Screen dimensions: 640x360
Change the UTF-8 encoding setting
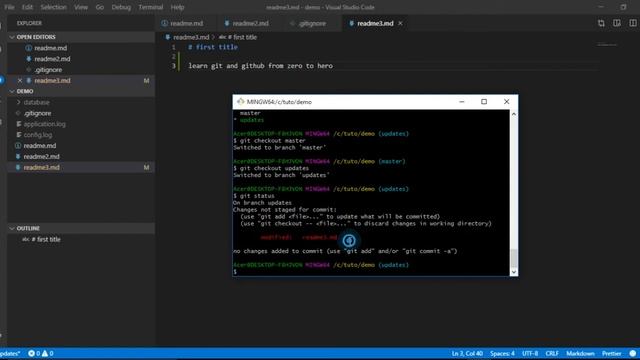pos(530,353)
